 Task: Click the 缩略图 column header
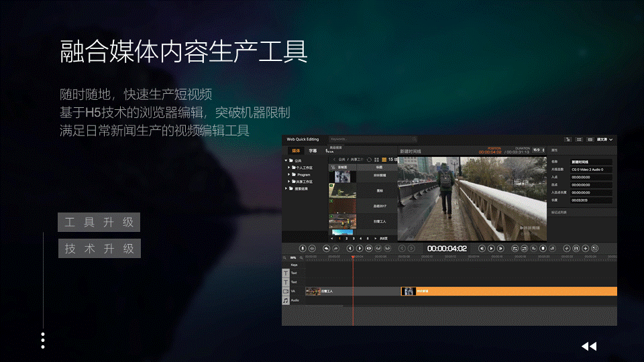click(x=343, y=167)
